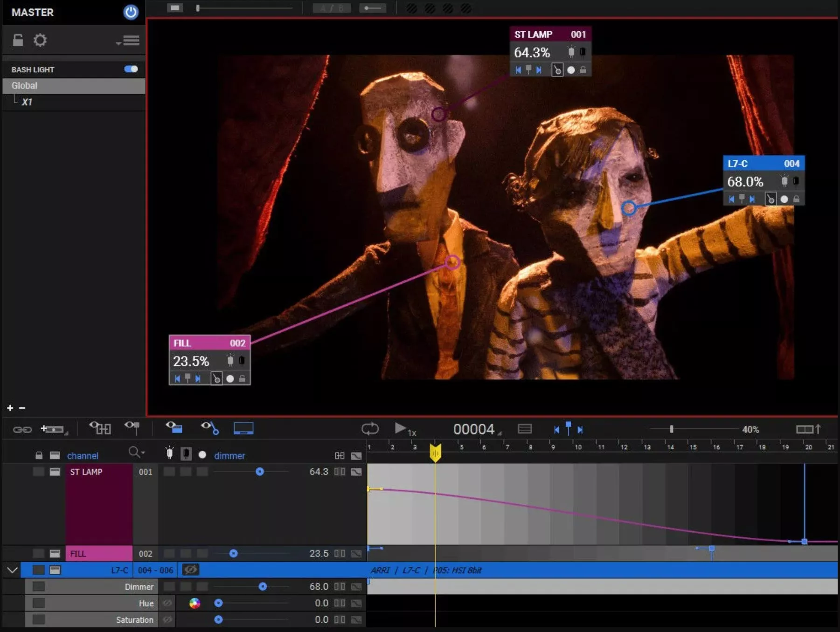Click the plus button to add item
The image size is (840, 632).
10,408
